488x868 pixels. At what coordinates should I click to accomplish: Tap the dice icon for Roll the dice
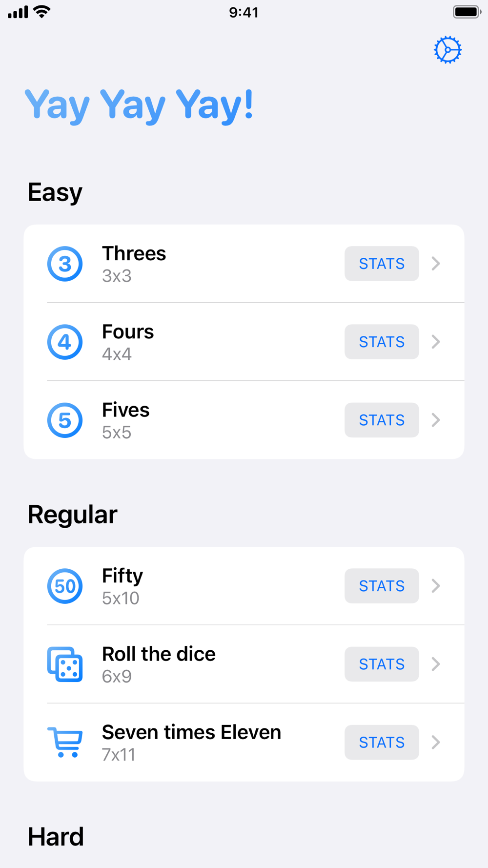point(65,664)
